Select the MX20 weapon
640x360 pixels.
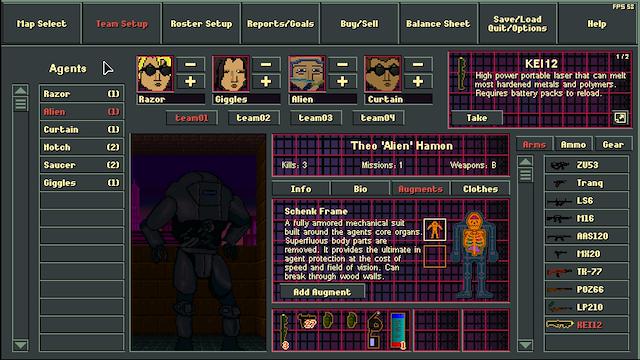(x=587, y=254)
